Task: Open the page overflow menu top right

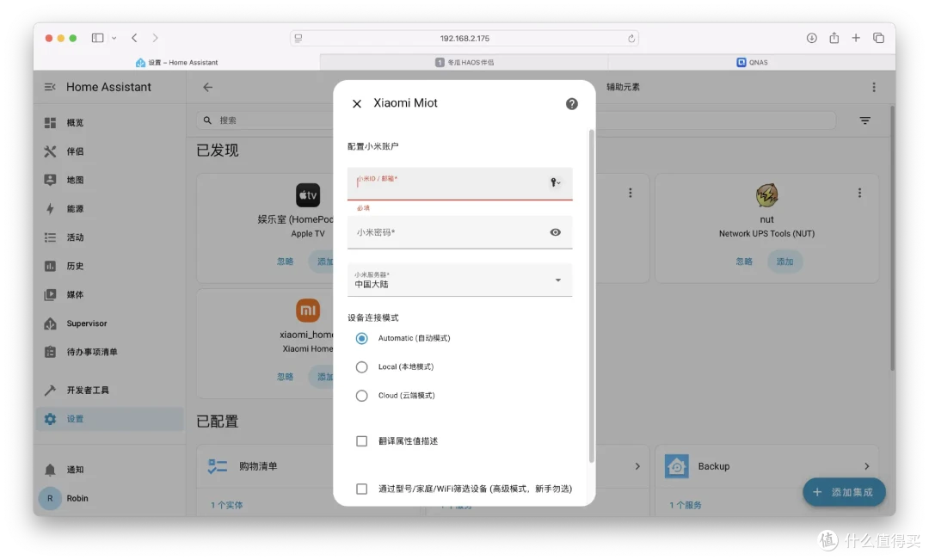Action: tap(874, 87)
